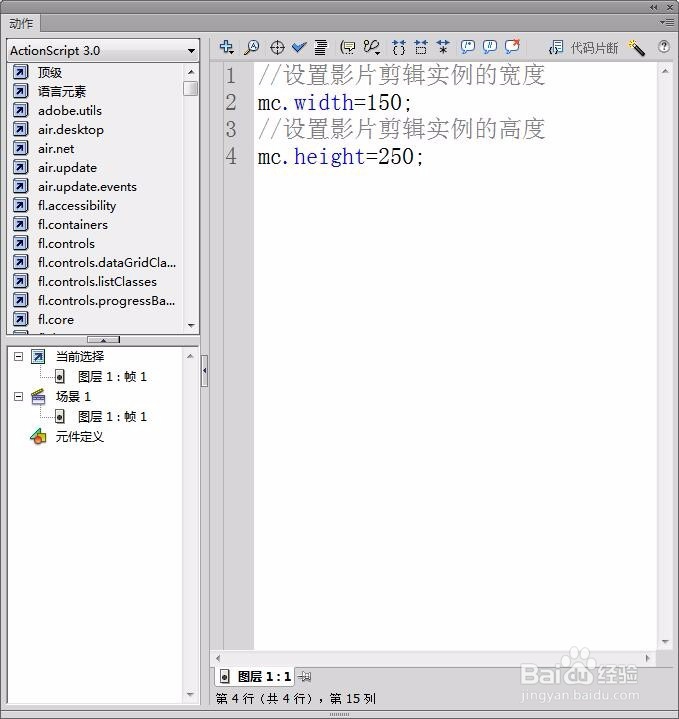Screen dimensions: 679x719
Task: Collapse the 当前选择 tree node
Action: pyautogui.click(x=18, y=356)
